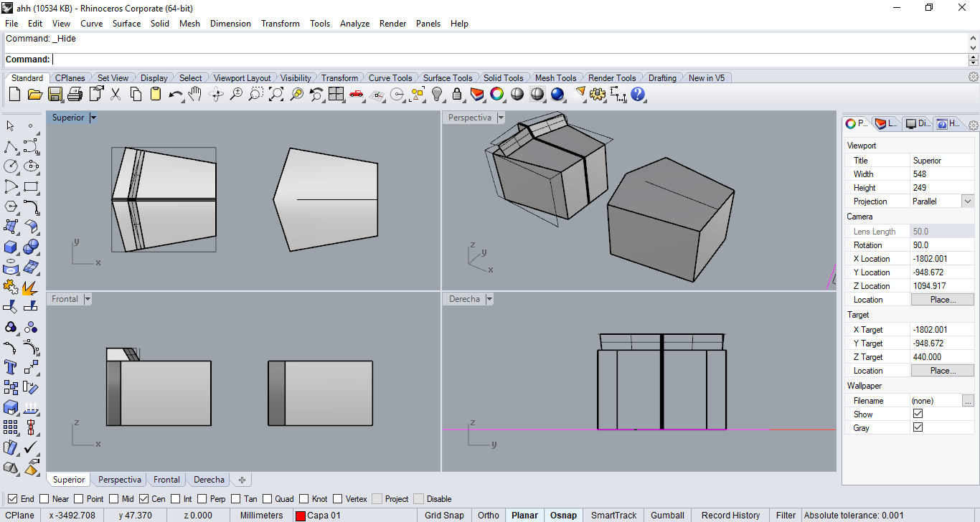Click the red Capa 01 layer swatch

[x=301, y=516]
